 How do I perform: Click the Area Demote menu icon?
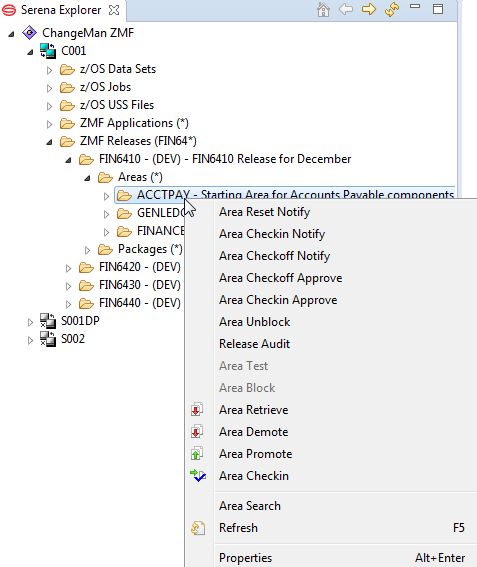(x=197, y=432)
